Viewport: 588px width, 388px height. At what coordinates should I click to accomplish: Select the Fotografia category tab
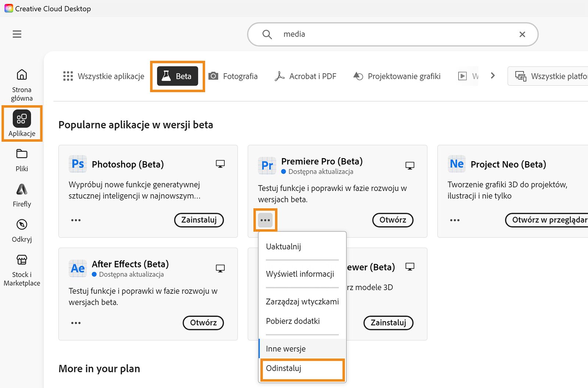click(x=233, y=76)
